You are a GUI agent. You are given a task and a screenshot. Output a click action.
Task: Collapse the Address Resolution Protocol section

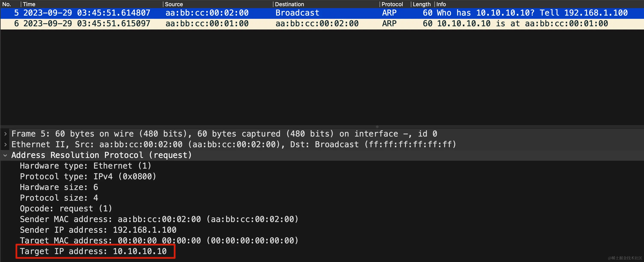pyautogui.click(x=5, y=155)
